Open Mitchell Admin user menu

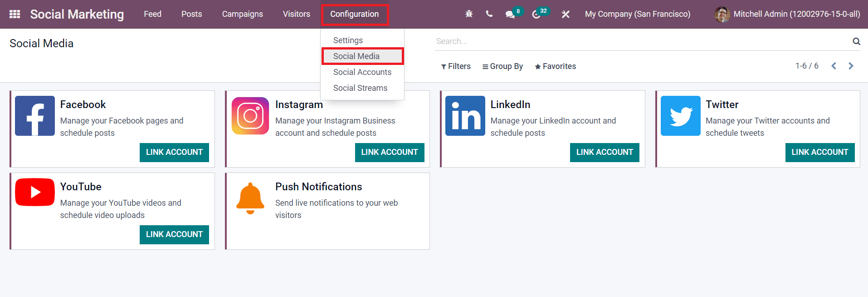click(787, 14)
